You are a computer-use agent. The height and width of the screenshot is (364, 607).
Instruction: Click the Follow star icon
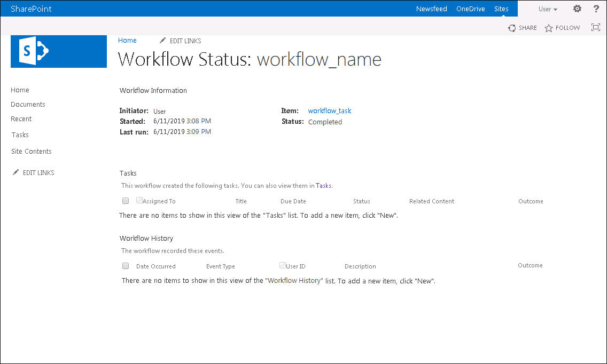549,28
